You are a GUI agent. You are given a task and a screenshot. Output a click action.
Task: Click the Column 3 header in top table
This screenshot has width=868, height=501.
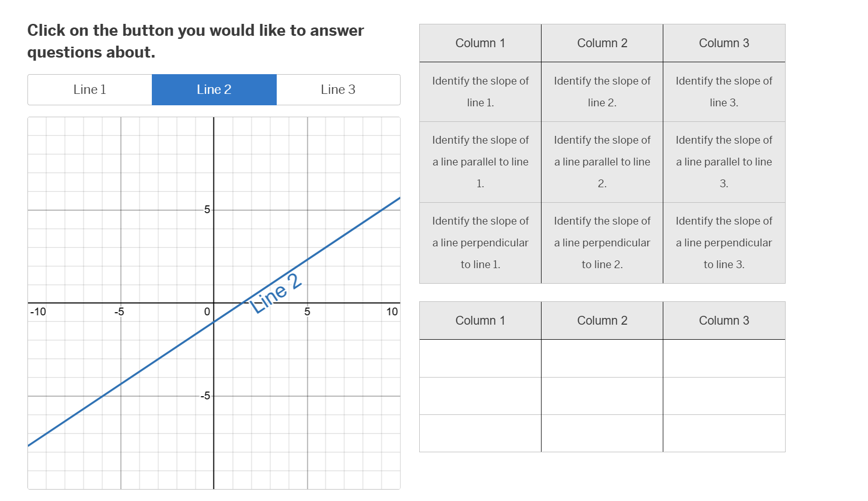point(723,43)
